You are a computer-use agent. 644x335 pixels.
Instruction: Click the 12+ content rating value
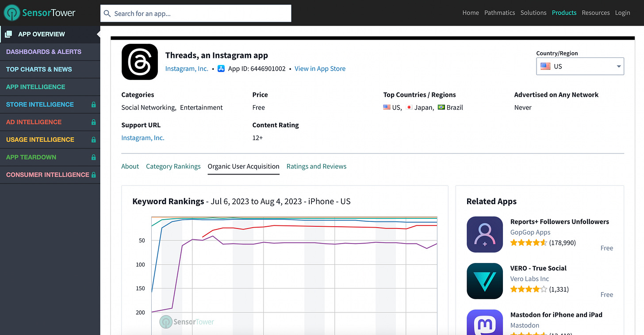[257, 138]
